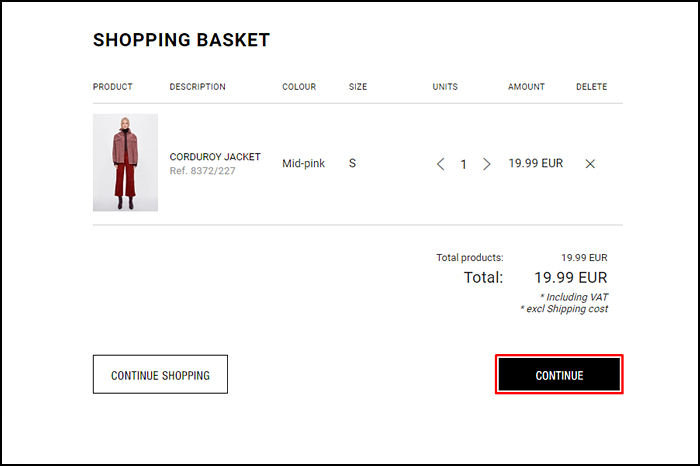Click the size S value
Image resolution: width=700 pixels, height=466 pixels.
(352, 163)
